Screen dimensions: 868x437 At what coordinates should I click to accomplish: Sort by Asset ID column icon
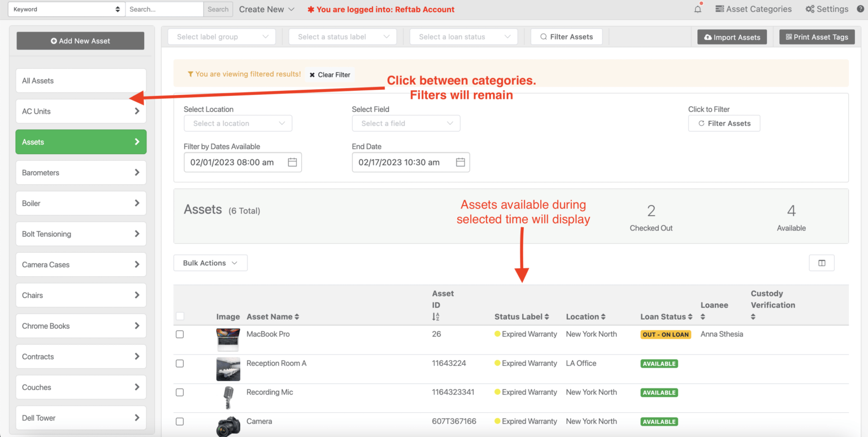click(x=436, y=317)
